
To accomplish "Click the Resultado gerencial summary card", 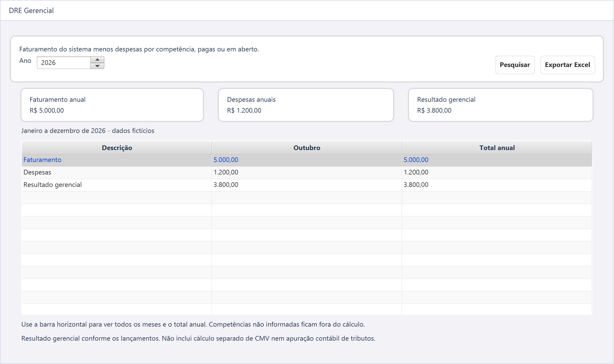I will tap(501, 105).
